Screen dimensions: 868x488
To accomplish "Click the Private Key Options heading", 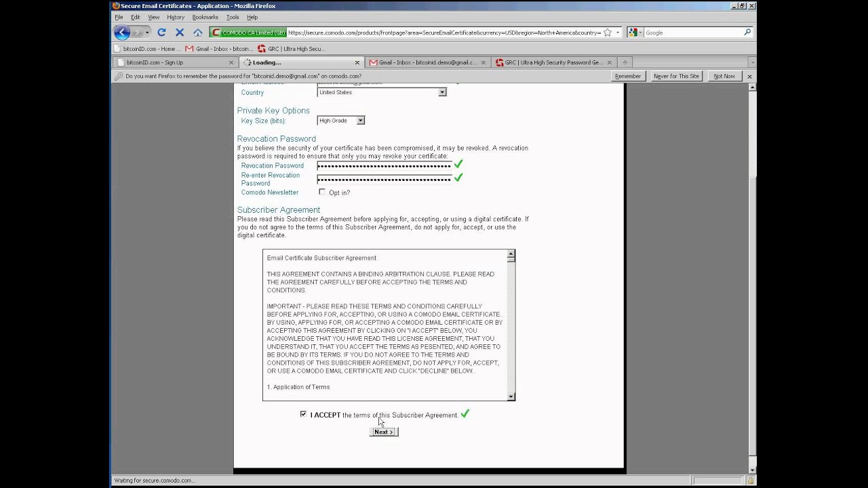I will [273, 110].
